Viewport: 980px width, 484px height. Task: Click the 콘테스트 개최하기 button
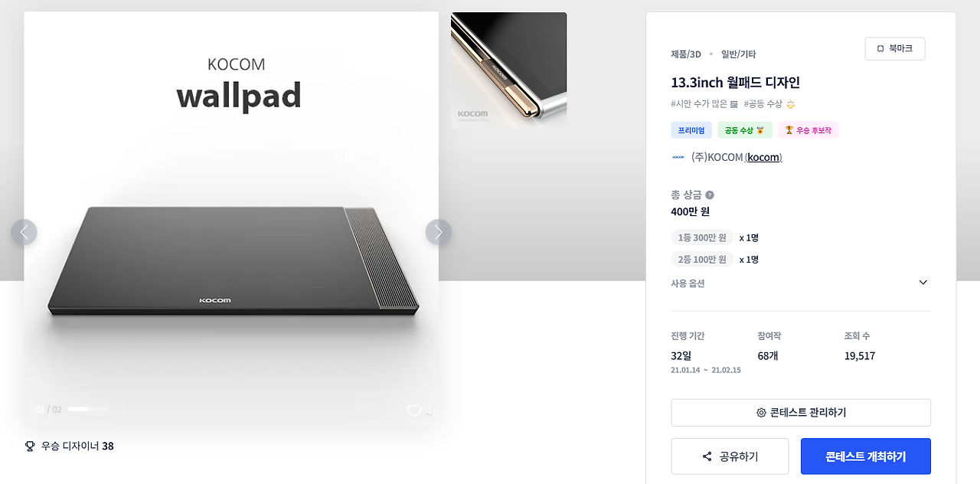pyautogui.click(x=866, y=456)
